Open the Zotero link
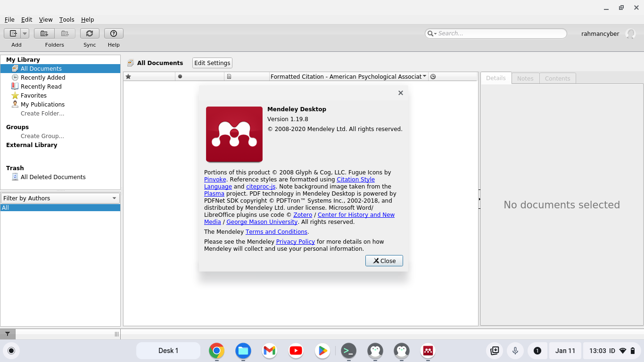 tap(303, 215)
